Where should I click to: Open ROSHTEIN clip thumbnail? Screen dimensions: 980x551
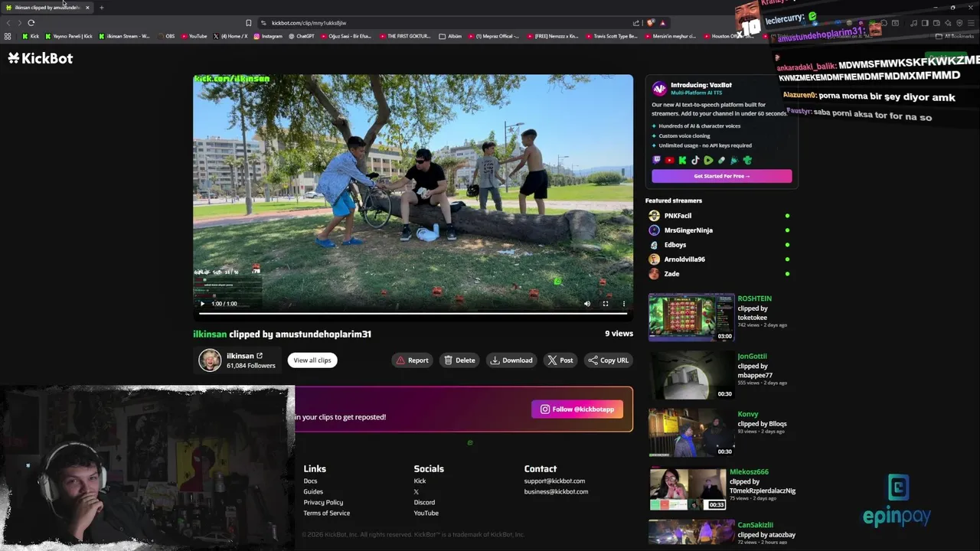(691, 317)
